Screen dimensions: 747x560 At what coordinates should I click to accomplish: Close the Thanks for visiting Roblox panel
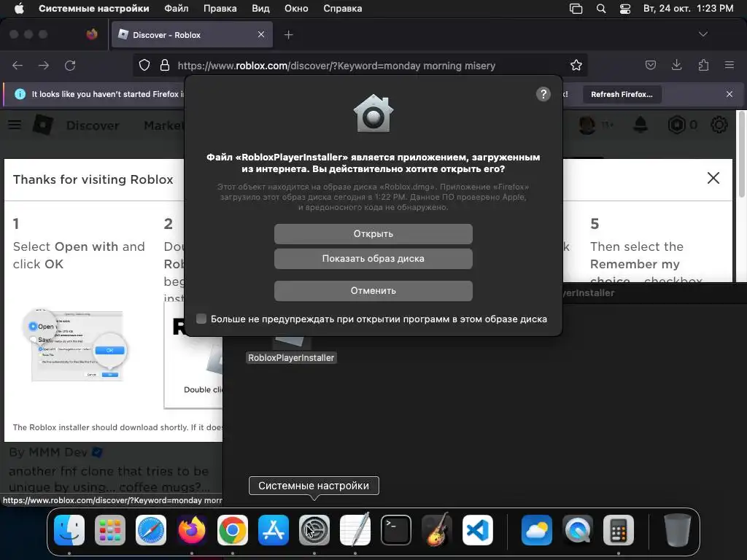[x=713, y=178]
